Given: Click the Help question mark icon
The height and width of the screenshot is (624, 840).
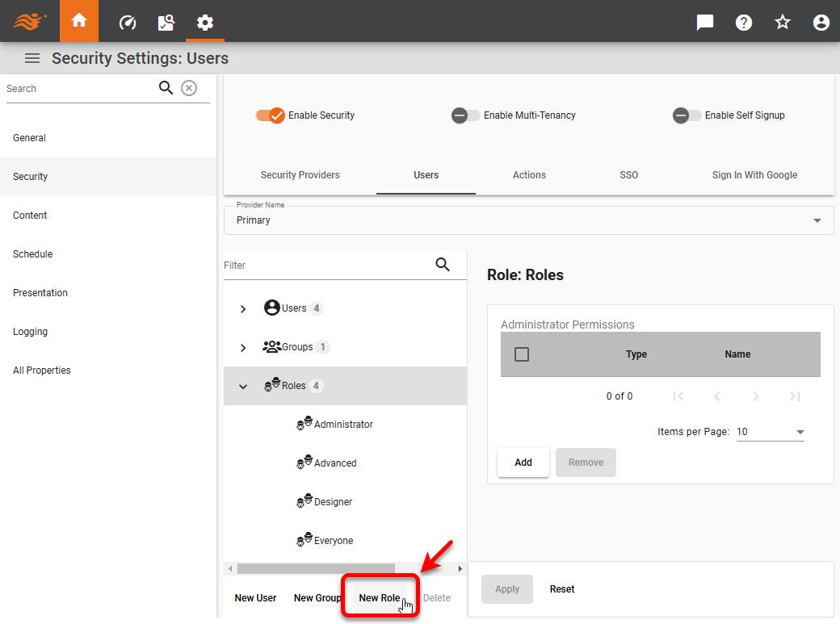Looking at the screenshot, I should point(743,22).
